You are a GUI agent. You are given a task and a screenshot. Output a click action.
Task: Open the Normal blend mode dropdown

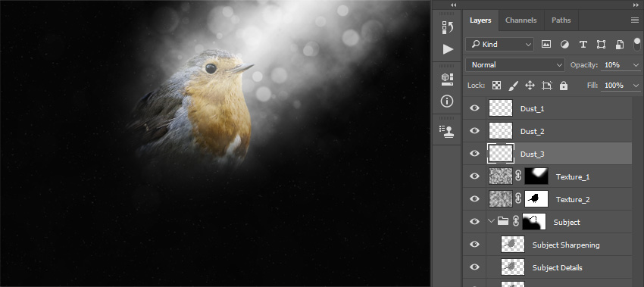pyautogui.click(x=515, y=65)
